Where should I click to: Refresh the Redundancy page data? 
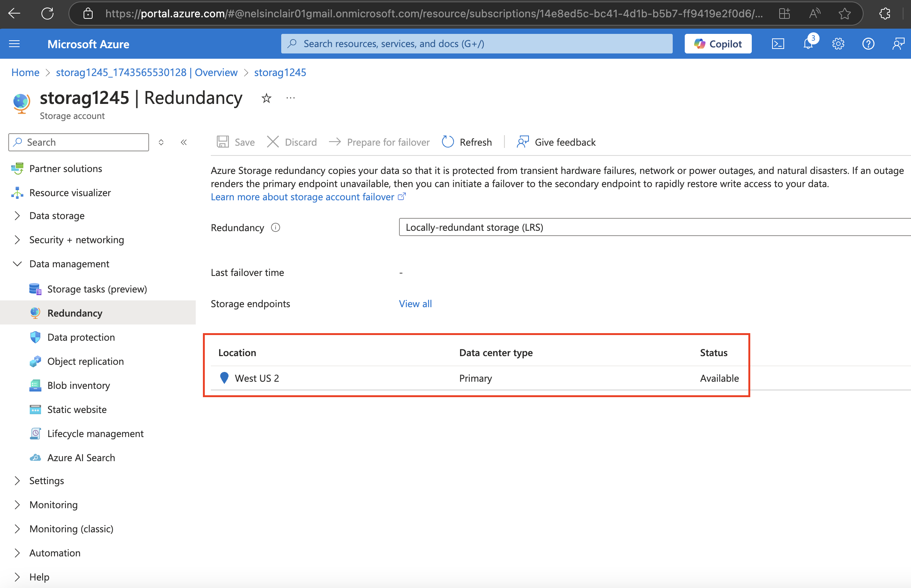tap(466, 142)
